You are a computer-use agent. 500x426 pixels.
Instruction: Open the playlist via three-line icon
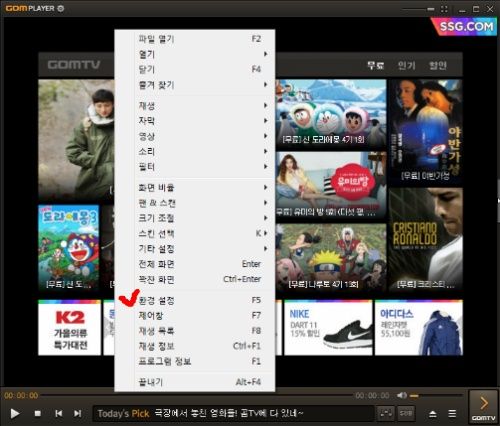(x=452, y=414)
